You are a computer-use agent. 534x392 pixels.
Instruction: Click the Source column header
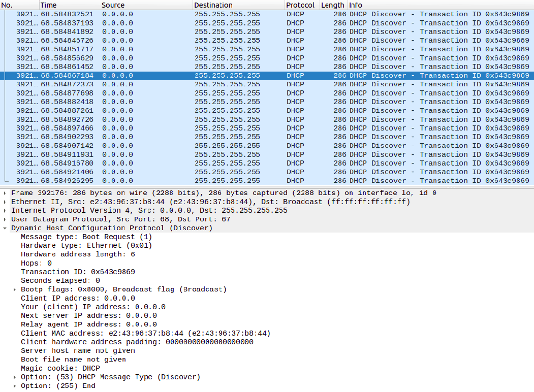tap(113, 5)
